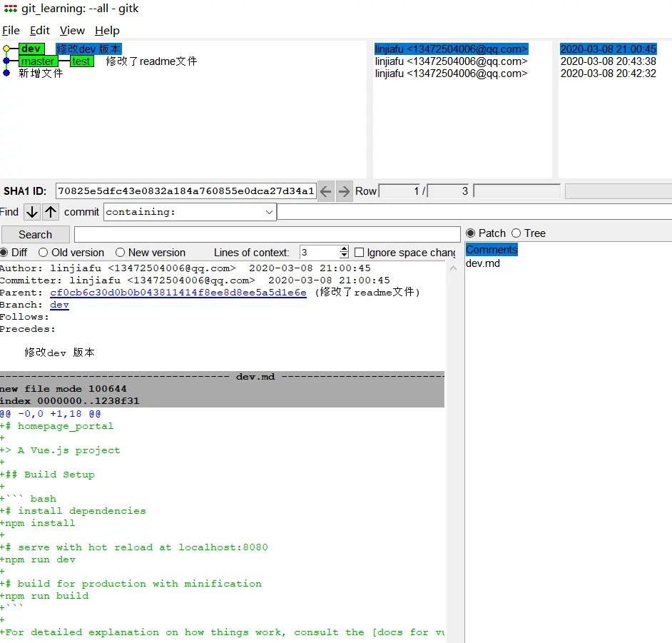Click the '+npm run build' diff line
This screenshot has height=643, width=672.
[44, 596]
